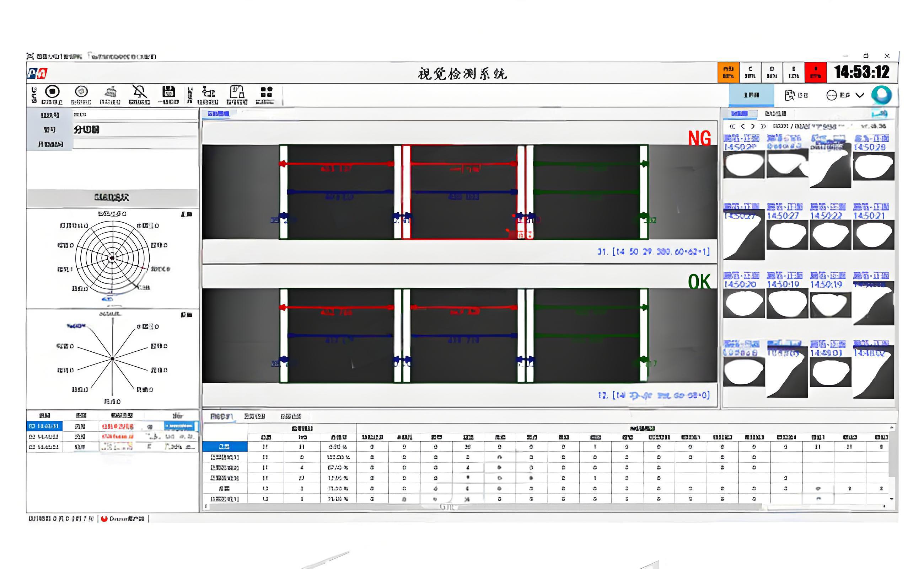
Task: Click the inspect image button with magnifier
Action: (796, 95)
